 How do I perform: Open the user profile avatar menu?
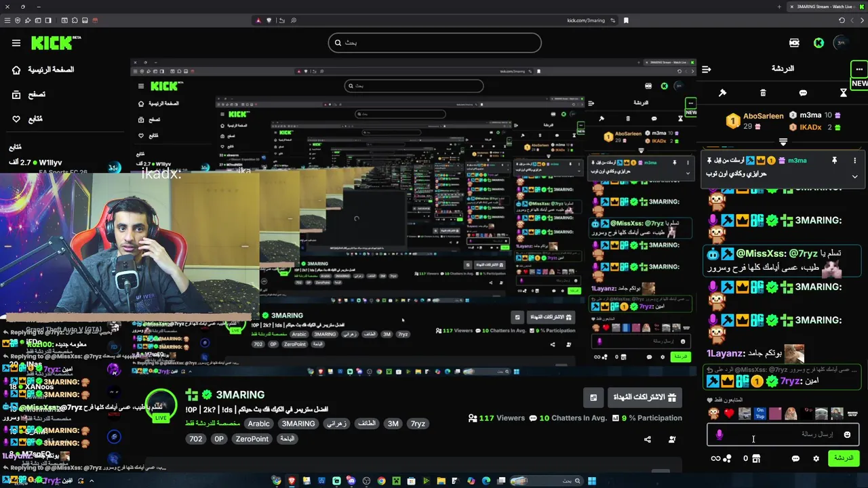841,43
